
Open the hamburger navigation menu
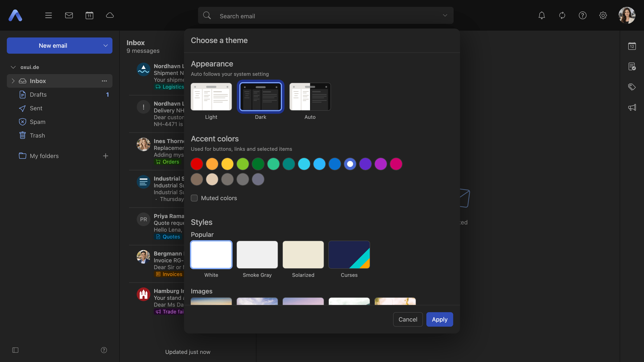click(x=49, y=16)
